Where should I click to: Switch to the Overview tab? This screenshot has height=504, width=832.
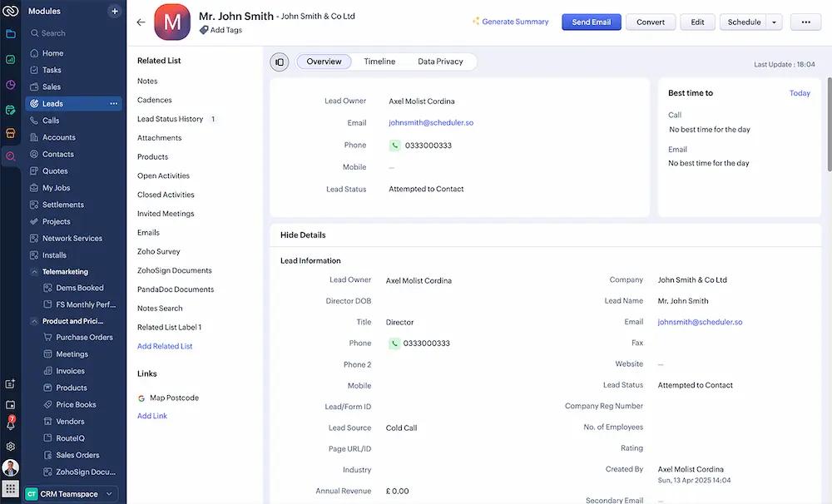coord(324,62)
